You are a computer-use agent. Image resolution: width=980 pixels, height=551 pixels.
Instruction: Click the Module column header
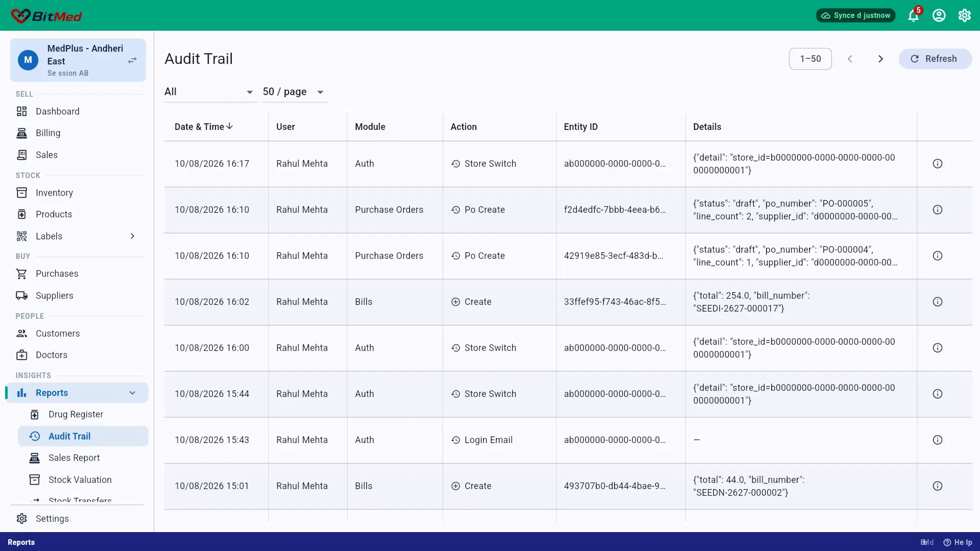[x=370, y=127]
